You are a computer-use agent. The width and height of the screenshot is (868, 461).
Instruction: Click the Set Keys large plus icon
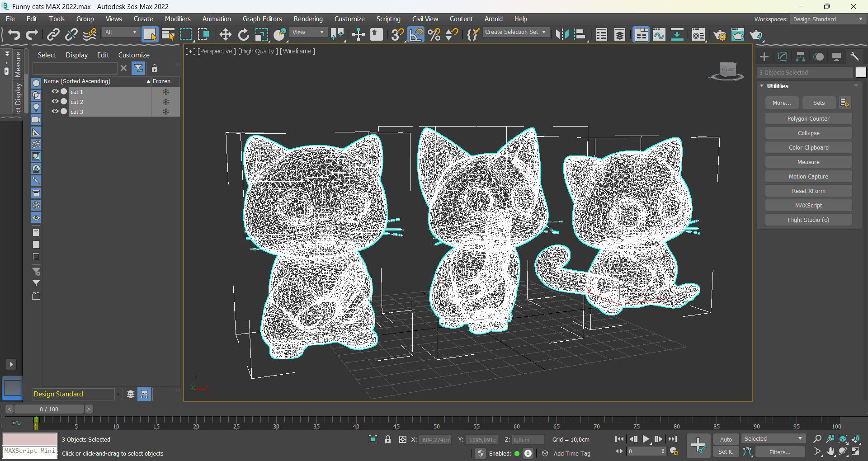tap(698, 445)
